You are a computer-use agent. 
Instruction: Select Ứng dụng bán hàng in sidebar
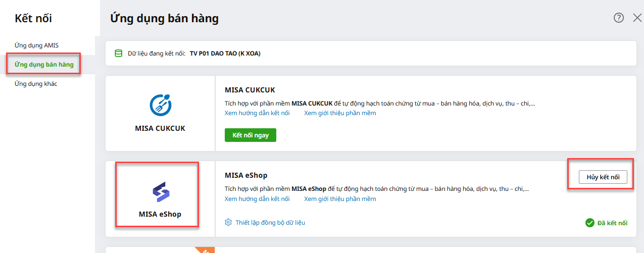44,65
